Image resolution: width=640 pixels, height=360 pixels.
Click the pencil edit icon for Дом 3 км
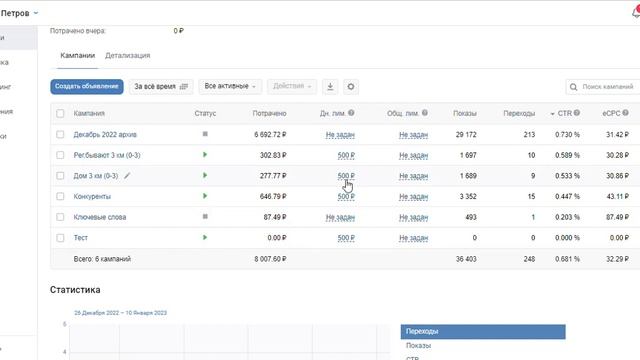pos(127,176)
